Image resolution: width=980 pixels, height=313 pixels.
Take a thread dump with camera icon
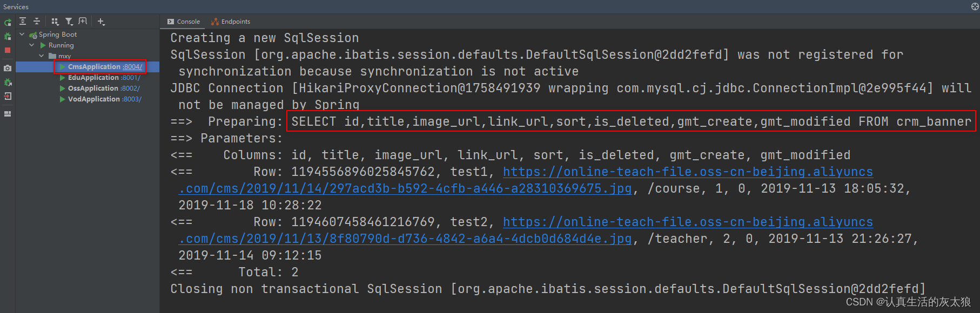pos(8,69)
